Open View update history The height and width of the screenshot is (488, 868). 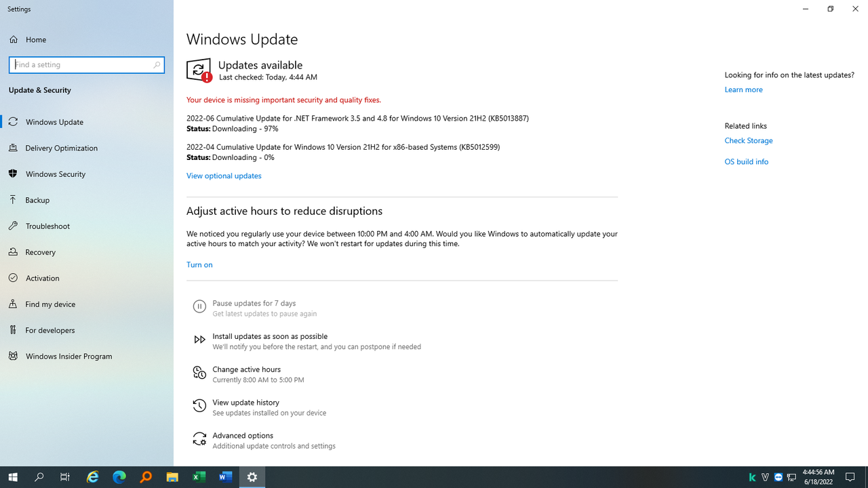pyautogui.click(x=269, y=407)
